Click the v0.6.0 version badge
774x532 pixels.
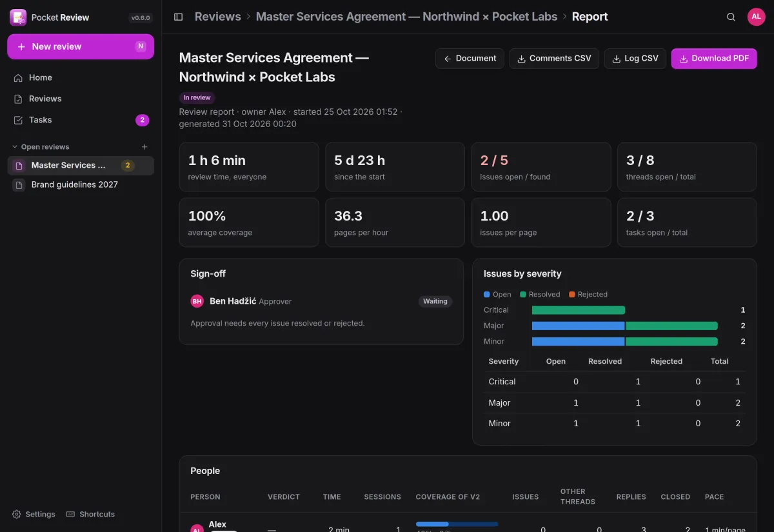[141, 18]
